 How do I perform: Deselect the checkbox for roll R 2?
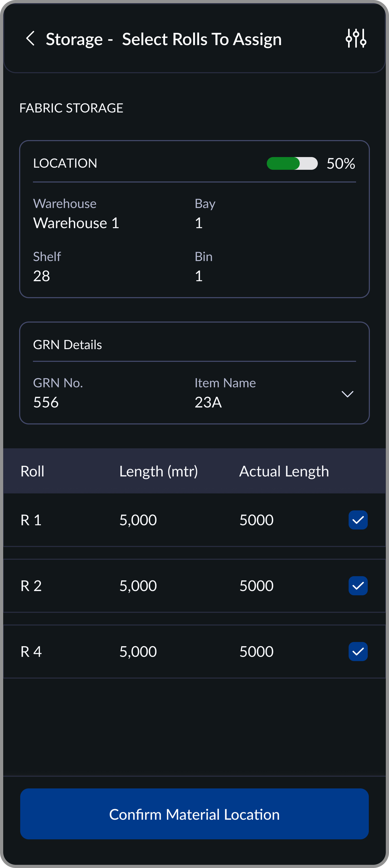pyautogui.click(x=358, y=585)
